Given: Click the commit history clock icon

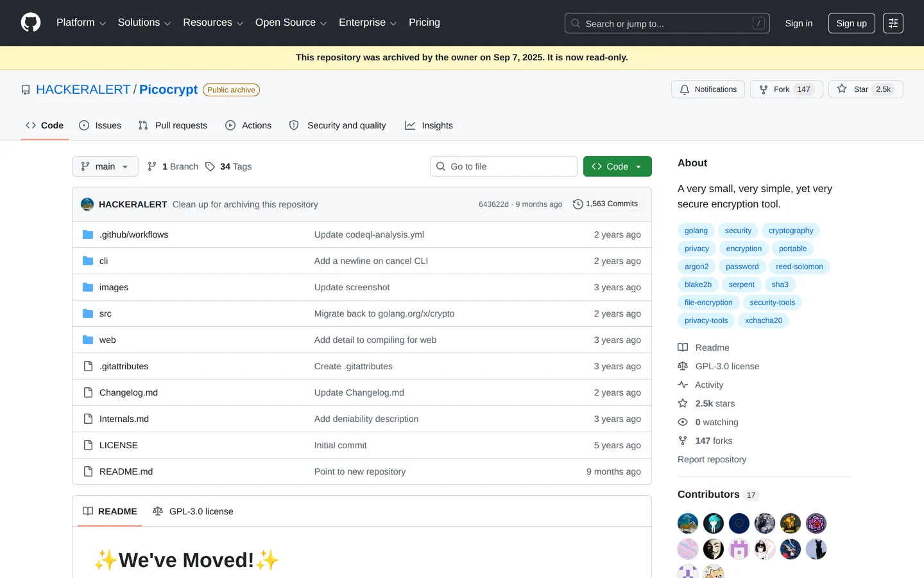Looking at the screenshot, I should (x=577, y=204).
